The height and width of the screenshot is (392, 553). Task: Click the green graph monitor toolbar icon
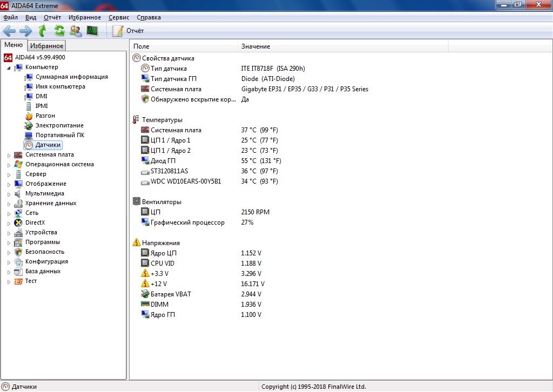click(x=92, y=31)
